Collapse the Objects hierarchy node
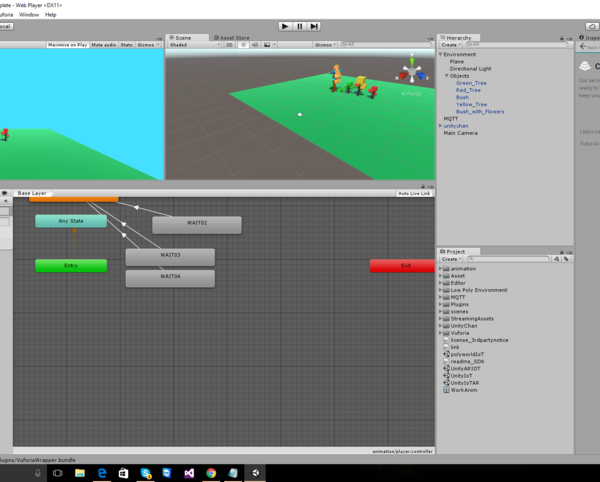 [447, 76]
